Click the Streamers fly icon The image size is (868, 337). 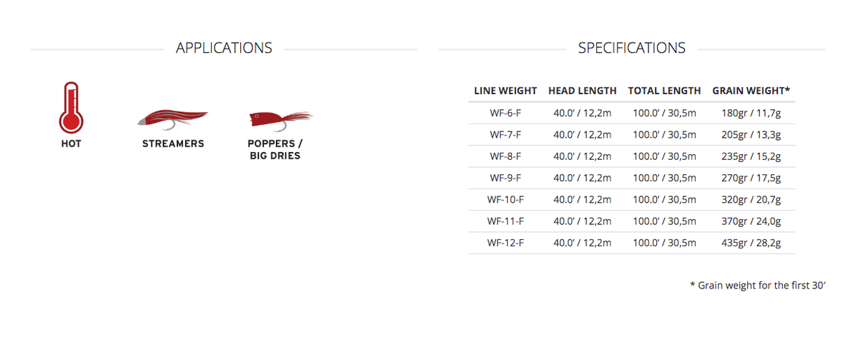tap(172, 119)
